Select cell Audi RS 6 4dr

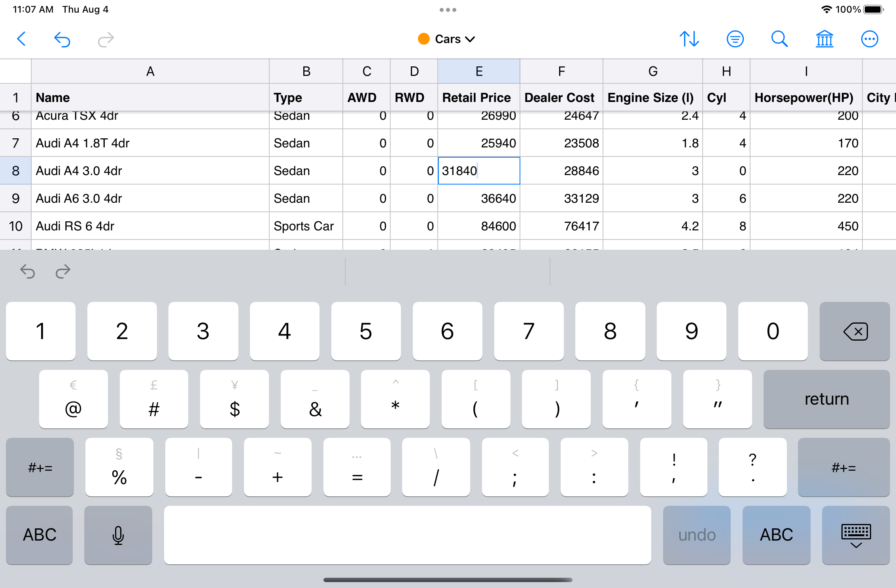pos(150,226)
